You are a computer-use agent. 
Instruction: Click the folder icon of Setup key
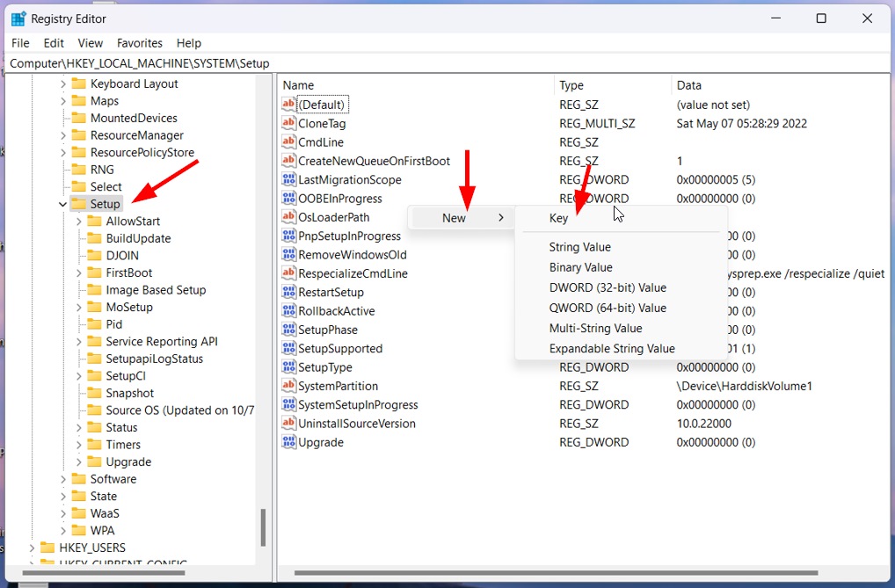79,204
